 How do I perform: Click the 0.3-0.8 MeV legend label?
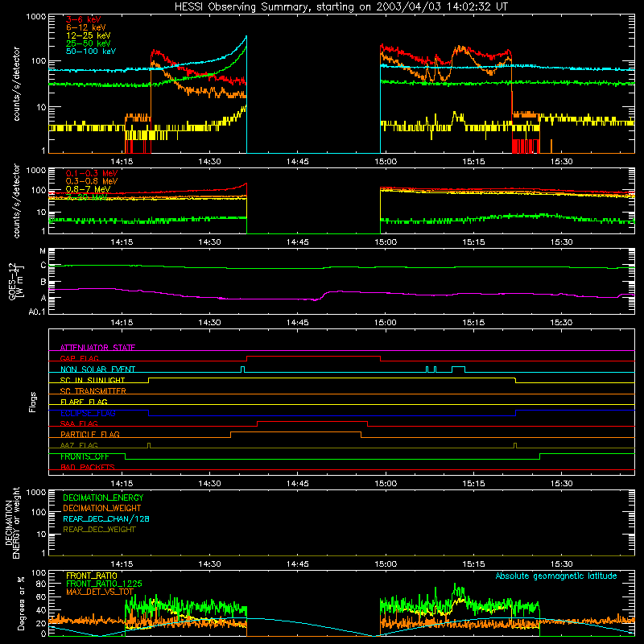point(92,181)
